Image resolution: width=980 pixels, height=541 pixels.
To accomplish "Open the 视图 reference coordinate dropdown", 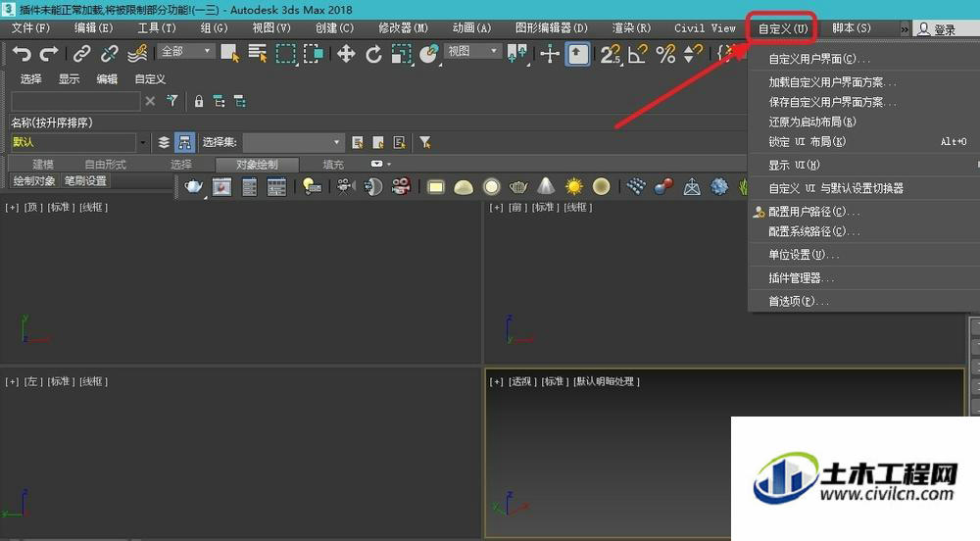I will coord(473,51).
